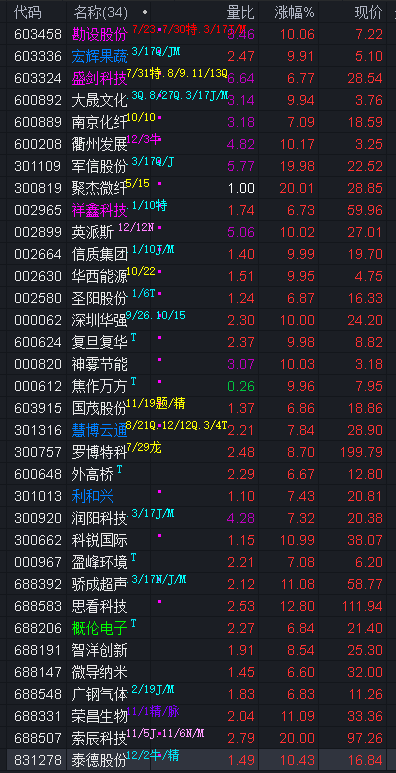
Task: Select the highlighted 泰德股份 name
Action: tap(100, 760)
